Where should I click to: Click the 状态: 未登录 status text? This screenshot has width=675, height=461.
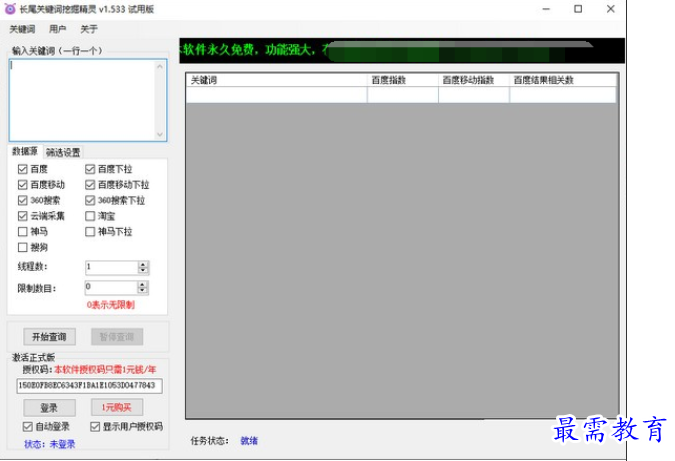point(50,444)
